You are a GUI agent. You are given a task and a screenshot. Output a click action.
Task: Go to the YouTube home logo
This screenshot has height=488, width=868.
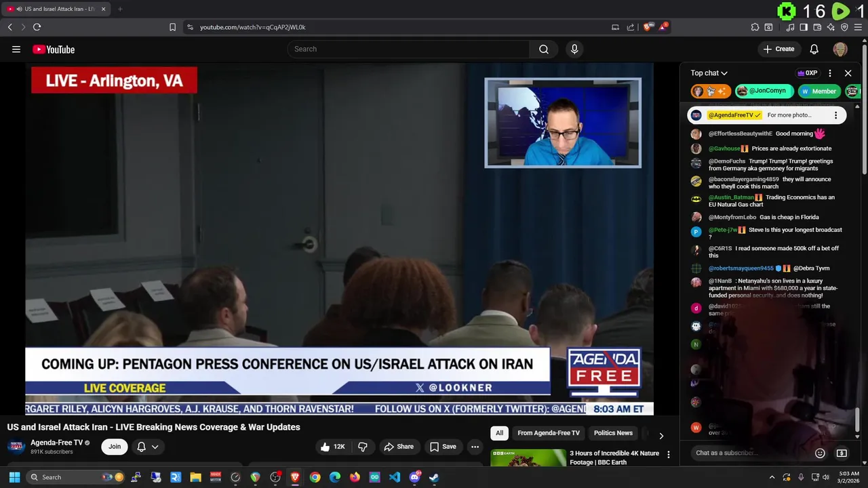tap(54, 49)
